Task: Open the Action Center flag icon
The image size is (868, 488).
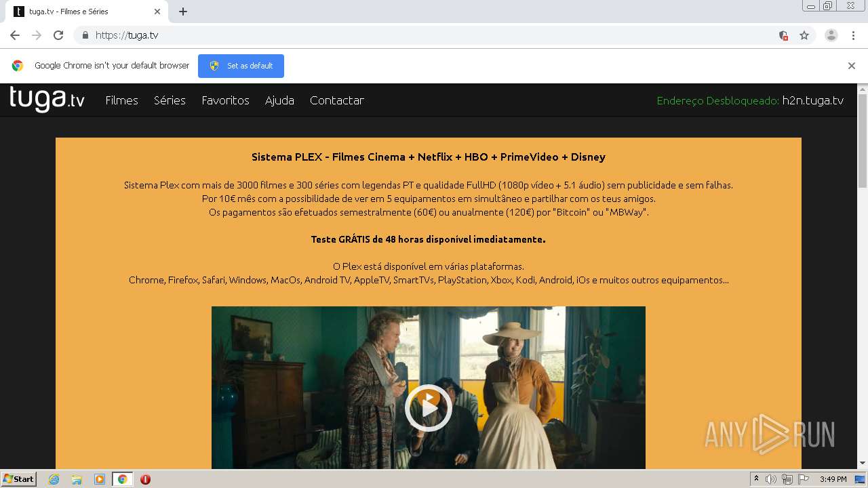Action: (x=804, y=479)
